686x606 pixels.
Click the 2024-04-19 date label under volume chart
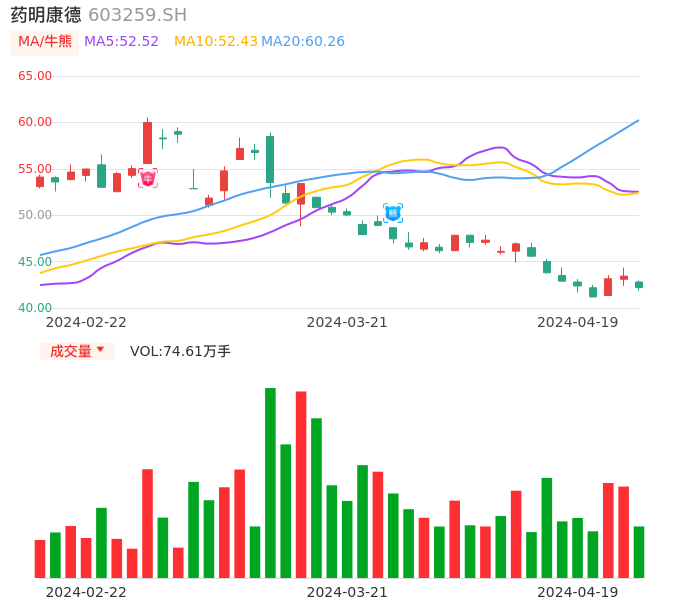tap(577, 592)
